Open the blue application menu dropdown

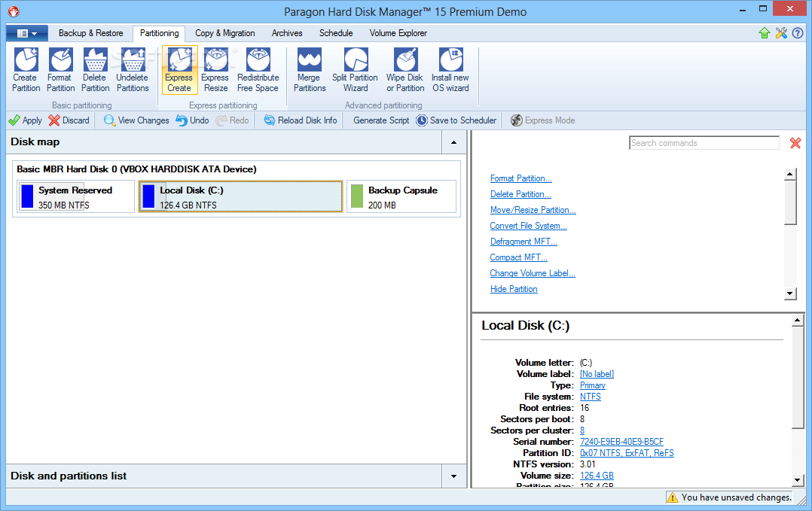coord(27,34)
